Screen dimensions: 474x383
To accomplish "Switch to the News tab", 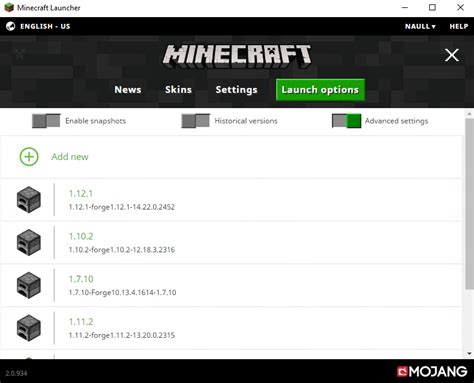I will coord(128,90).
